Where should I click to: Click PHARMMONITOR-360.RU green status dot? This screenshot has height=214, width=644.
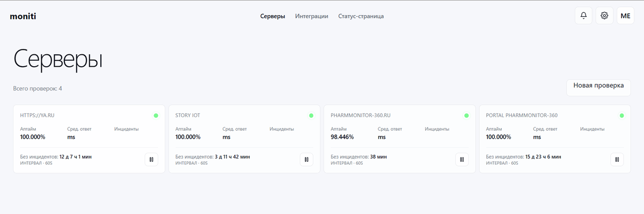click(x=466, y=116)
